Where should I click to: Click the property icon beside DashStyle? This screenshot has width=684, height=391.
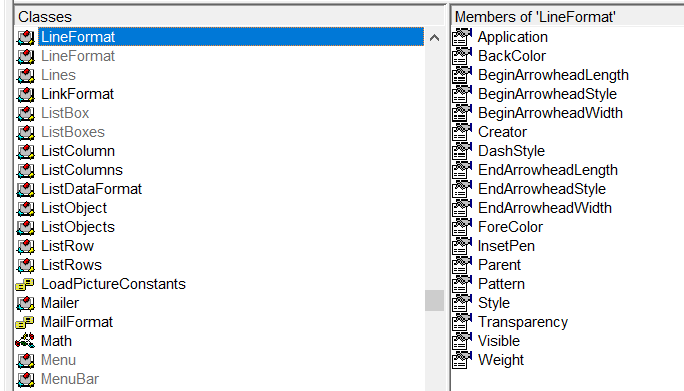[x=462, y=151]
